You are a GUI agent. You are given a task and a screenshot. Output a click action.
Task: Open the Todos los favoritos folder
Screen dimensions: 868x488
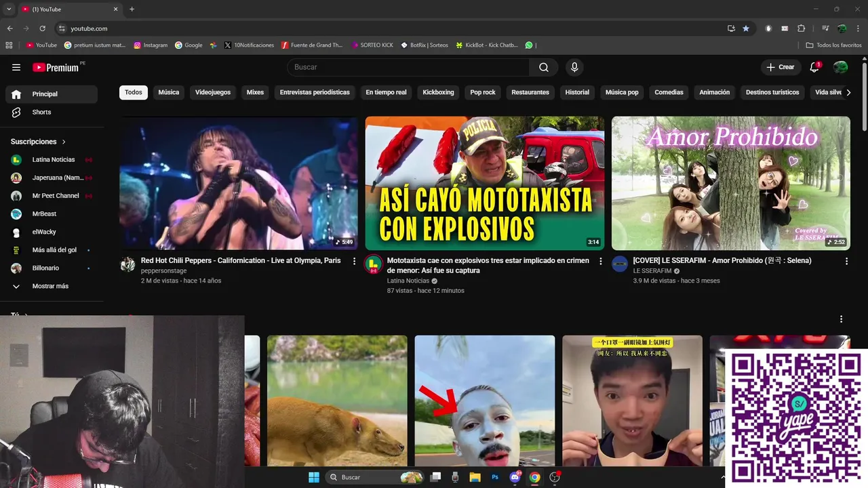(x=833, y=45)
